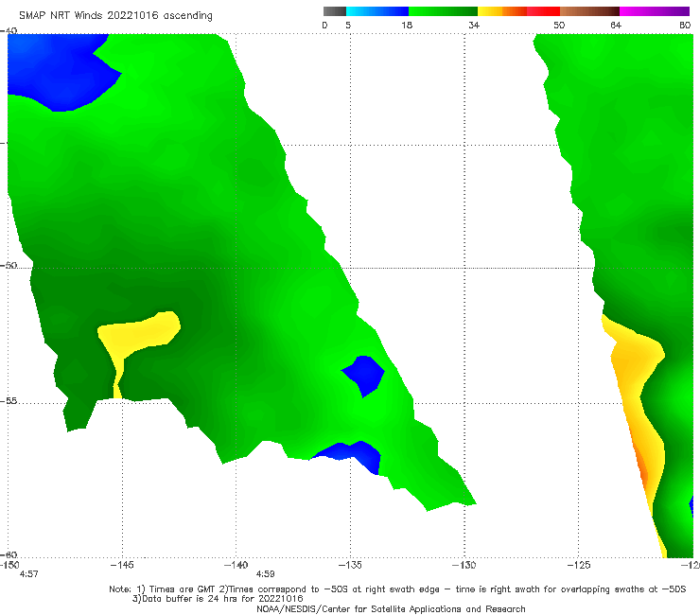Click the latitude label '-50'
This screenshot has width=700, height=615.
[x=9, y=265]
